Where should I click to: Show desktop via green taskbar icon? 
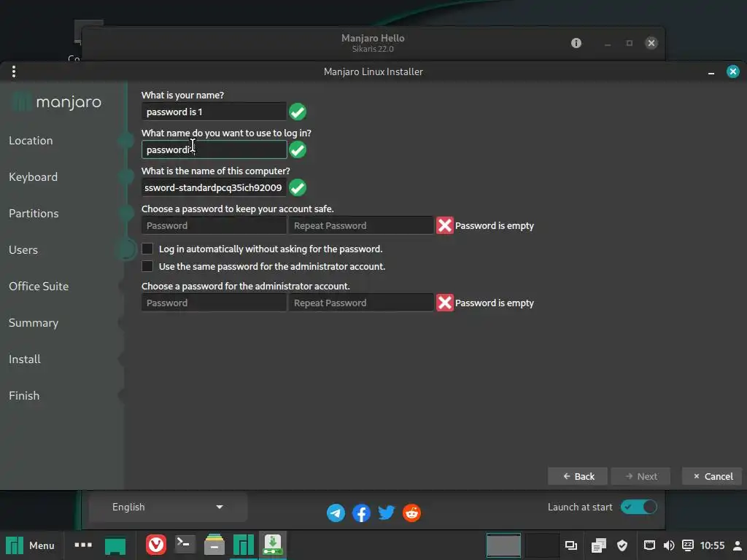[115, 545]
